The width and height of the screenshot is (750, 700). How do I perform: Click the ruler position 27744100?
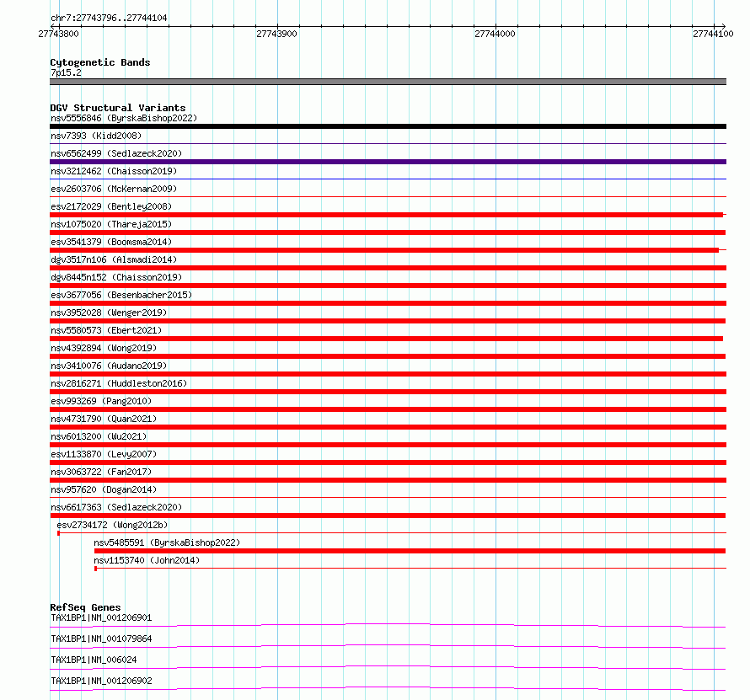pyautogui.click(x=713, y=34)
